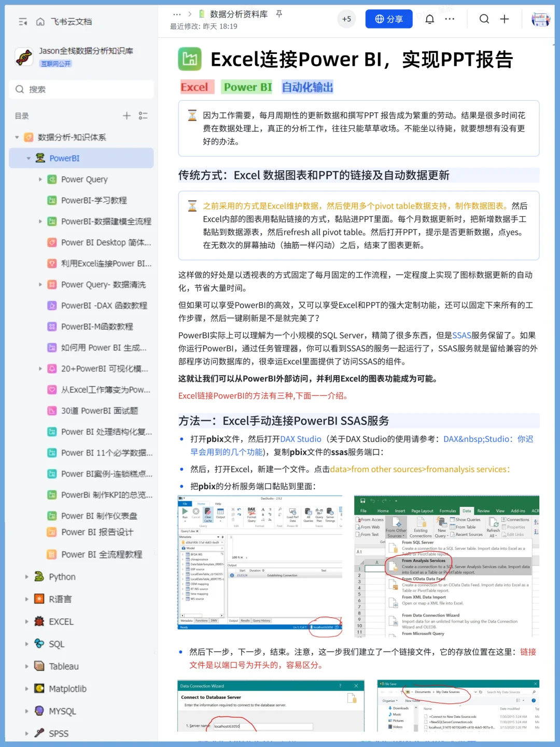Viewport: 560px width, 747px height.
Task: Open more options ellipsis next to bell
Action: [450, 19]
